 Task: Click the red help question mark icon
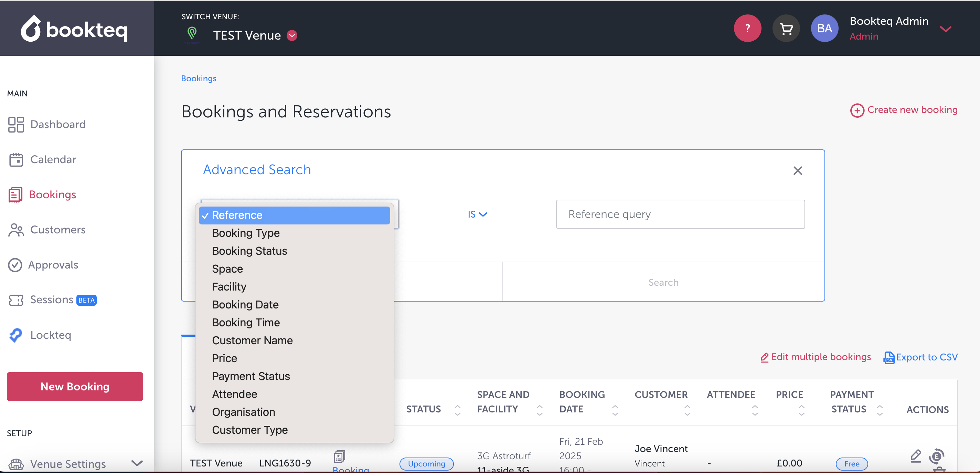pyautogui.click(x=747, y=28)
